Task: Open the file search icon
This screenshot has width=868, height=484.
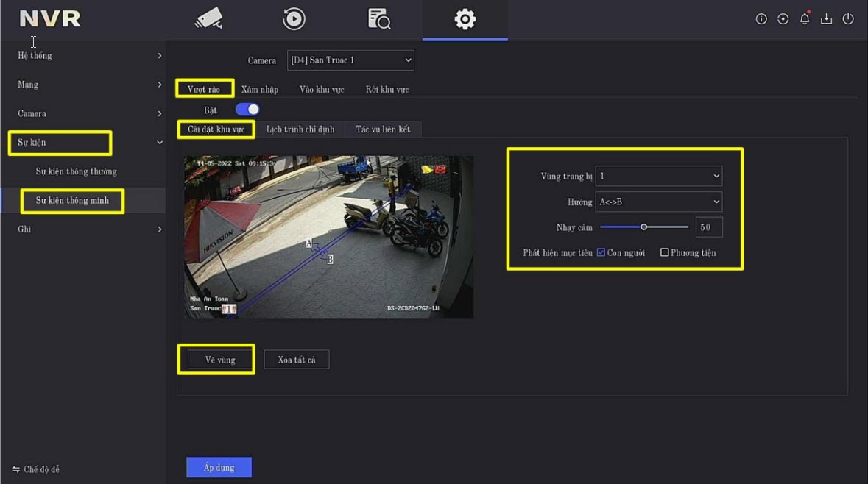Action: tap(379, 19)
